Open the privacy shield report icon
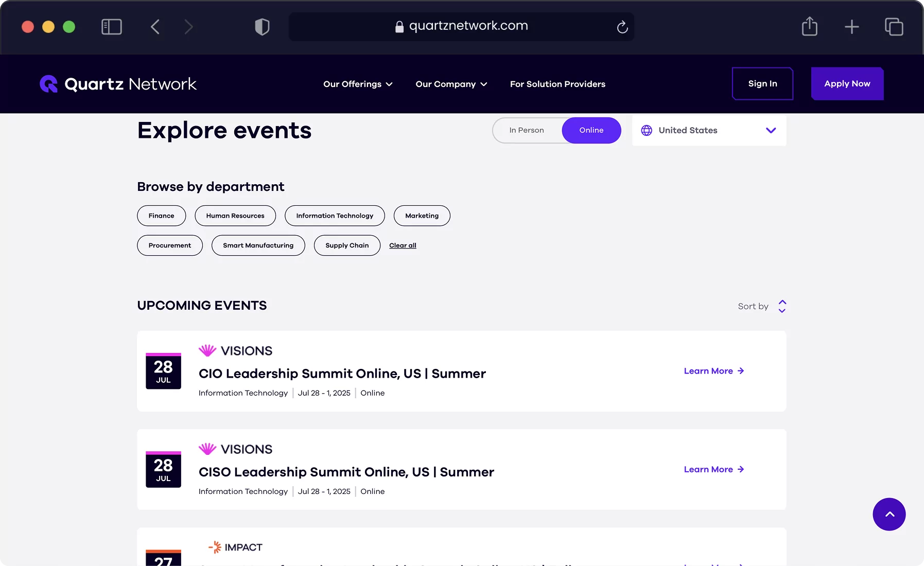The width and height of the screenshot is (924, 566). pyautogui.click(x=262, y=27)
